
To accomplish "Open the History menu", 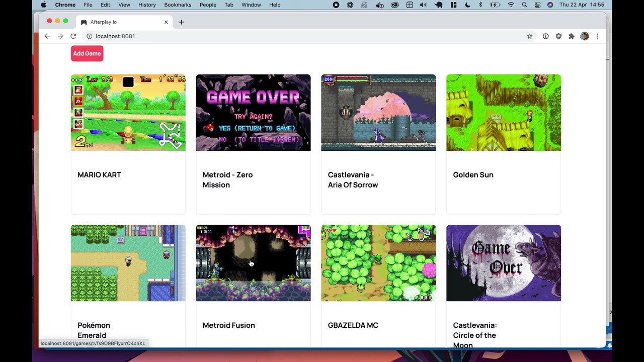I will 147,5.
